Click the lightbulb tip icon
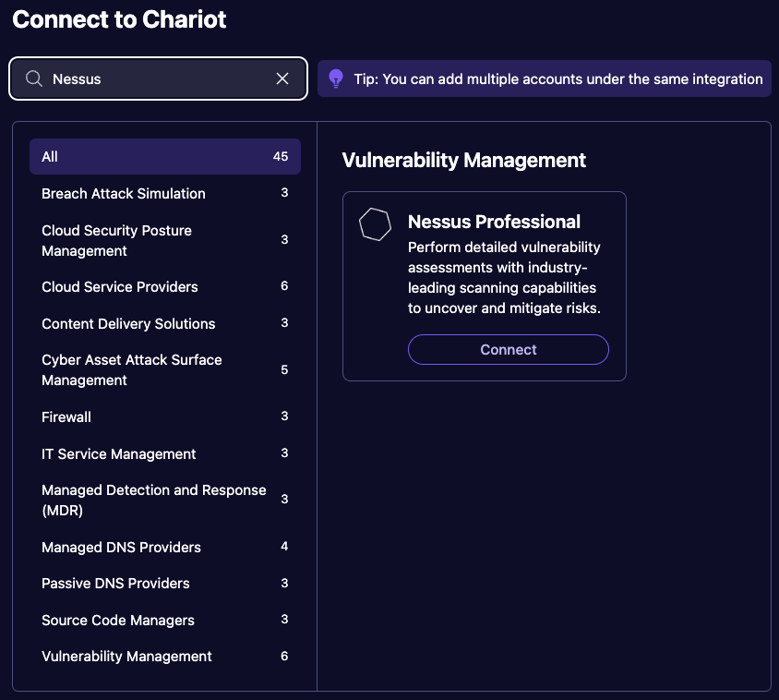The height and width of the screenshot is (700, 779). click(336, 78)
